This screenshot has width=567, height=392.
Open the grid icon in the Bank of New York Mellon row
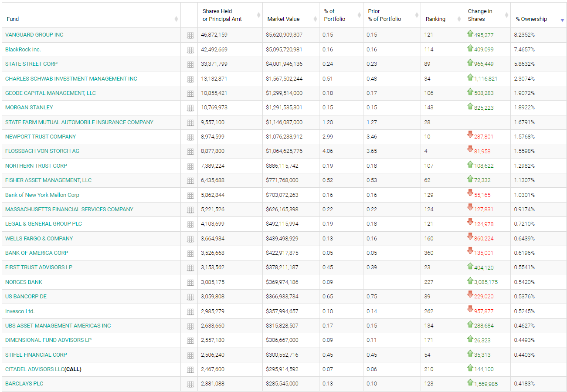190,196
